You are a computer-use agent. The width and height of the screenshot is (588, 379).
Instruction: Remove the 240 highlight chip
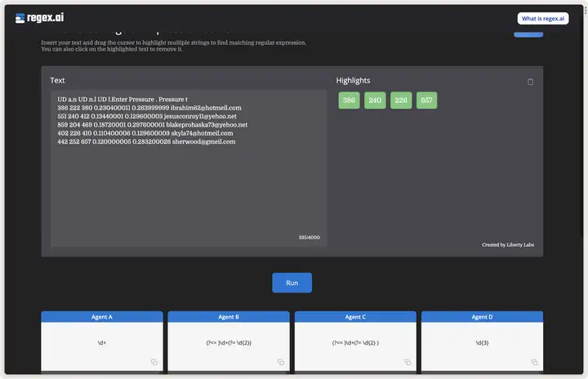[375, 100]
